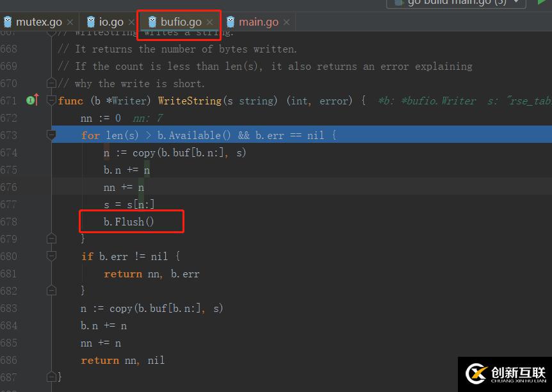
Task: Click the fold end marker on line 682
Action: point(51,291)
